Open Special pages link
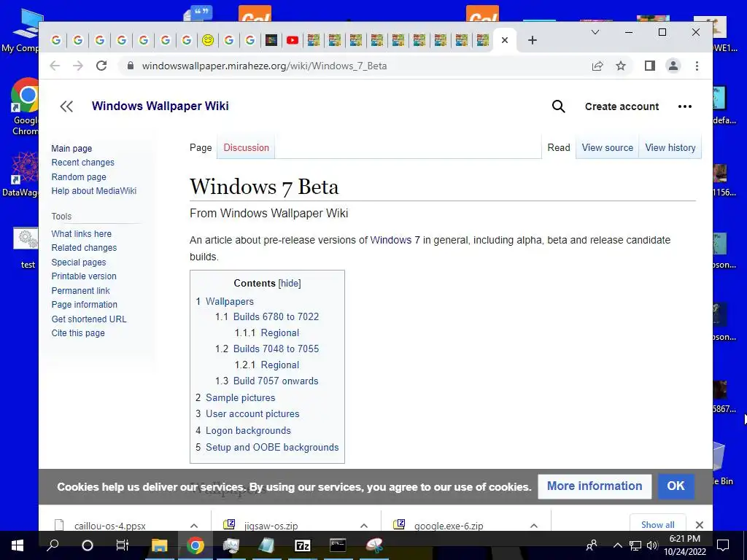This screenshot has height=560, width=747. click(x=79, y=262)
